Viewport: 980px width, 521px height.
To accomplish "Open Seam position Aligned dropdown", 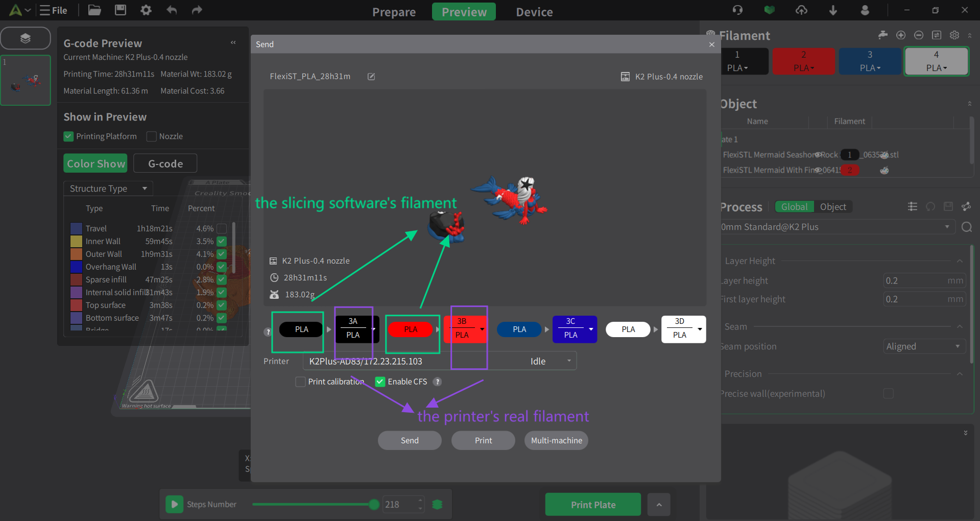I will (924, 346).
